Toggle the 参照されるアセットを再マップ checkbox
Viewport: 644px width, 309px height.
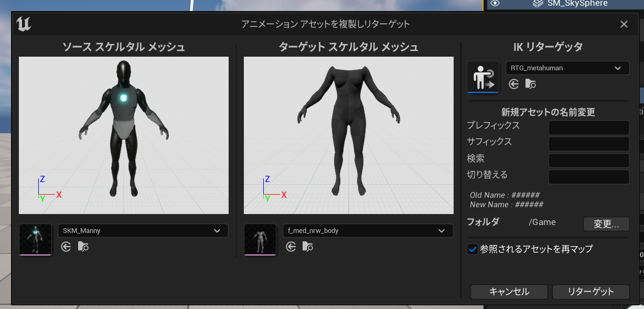473,249
